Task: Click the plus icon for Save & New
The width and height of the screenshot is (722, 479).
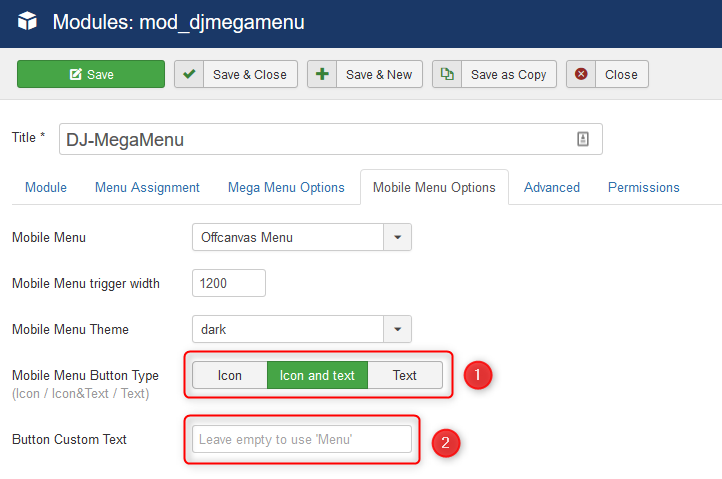Action: (322, 74)
